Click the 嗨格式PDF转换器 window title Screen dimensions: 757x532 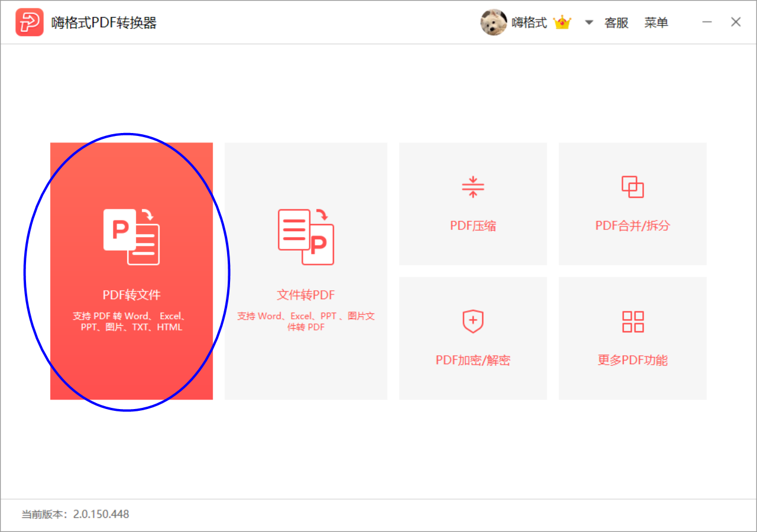[104, 23]
